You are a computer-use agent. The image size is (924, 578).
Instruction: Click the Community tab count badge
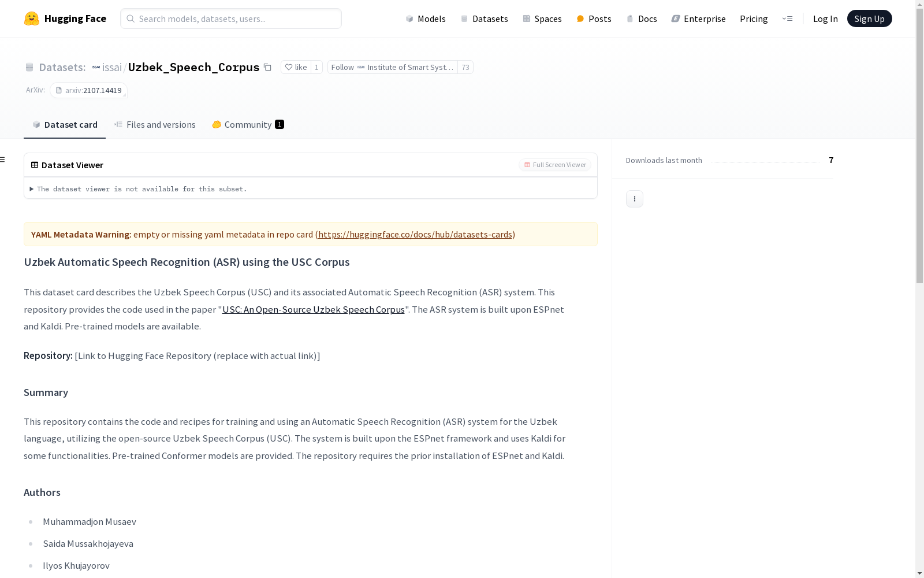[280, 124]
